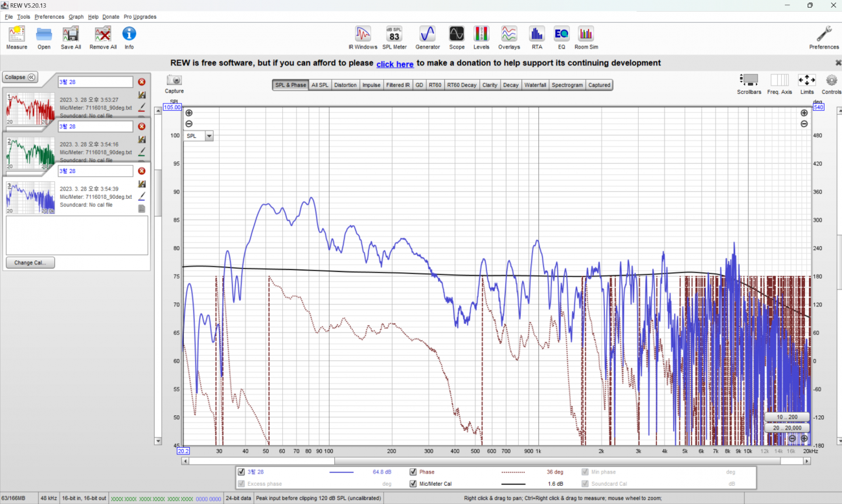Toggle the Soundcard Cal checkbox

click(x=586, y=484)
